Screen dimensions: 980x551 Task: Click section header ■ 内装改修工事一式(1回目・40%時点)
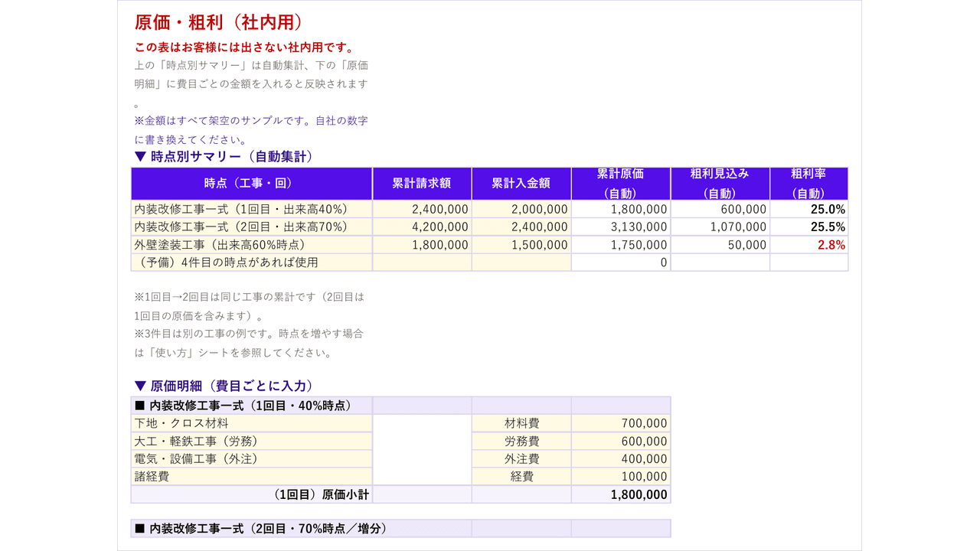(252, 406)
